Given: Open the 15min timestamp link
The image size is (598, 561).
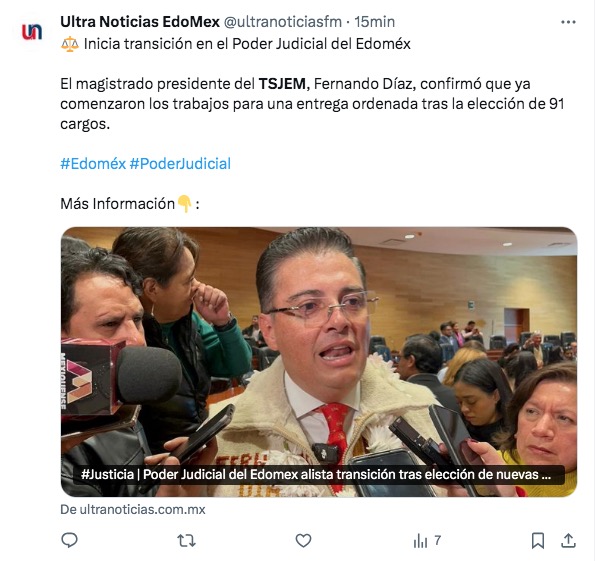Looking at the screenshot, I should tap(375, 22).
